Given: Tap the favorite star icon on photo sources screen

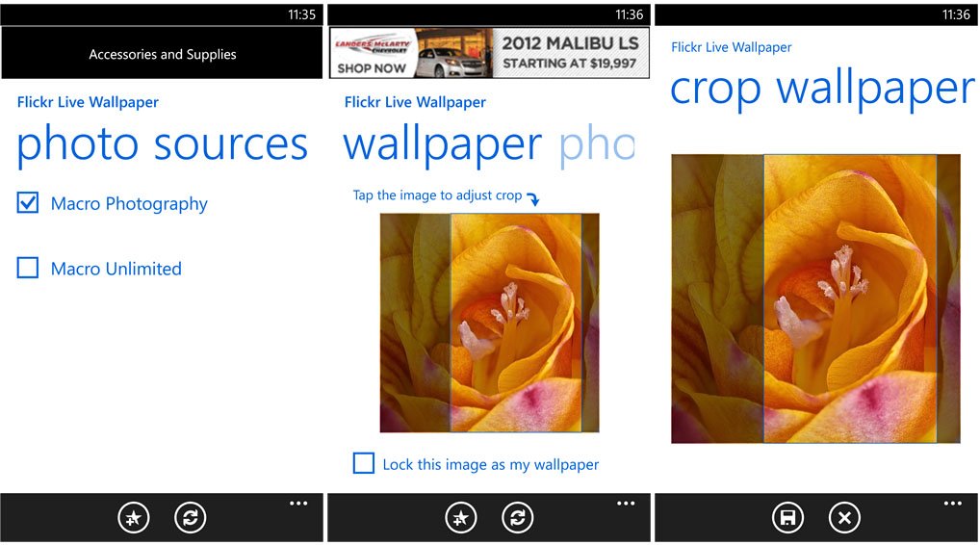Looking at the screenshot, I should click(x=134, y=517).
